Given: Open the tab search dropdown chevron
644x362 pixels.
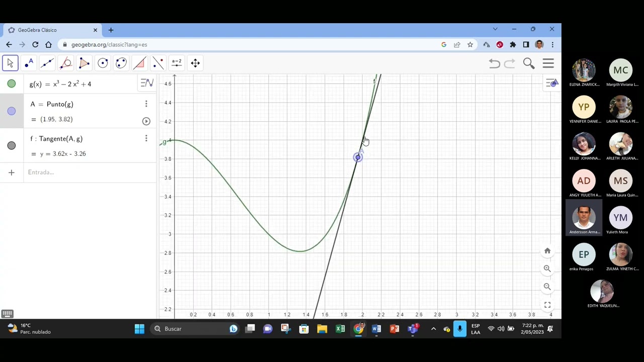Looking at the screenshot, I should pyautogui.click(x=495, y=29).
